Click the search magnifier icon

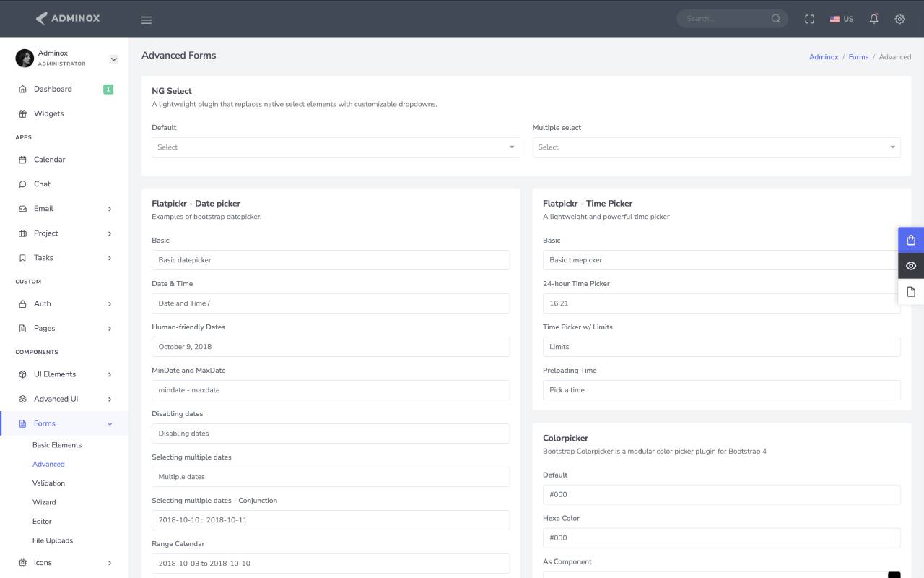[x=776, y=19]
